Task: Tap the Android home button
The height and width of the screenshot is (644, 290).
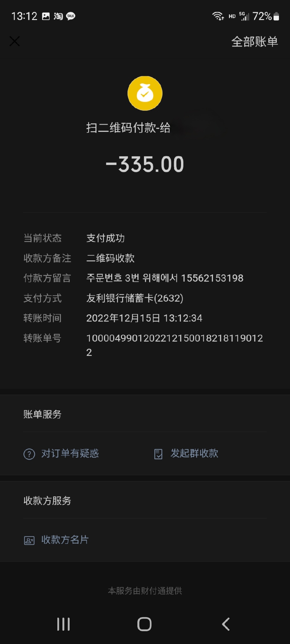Action: coord(144,624)
